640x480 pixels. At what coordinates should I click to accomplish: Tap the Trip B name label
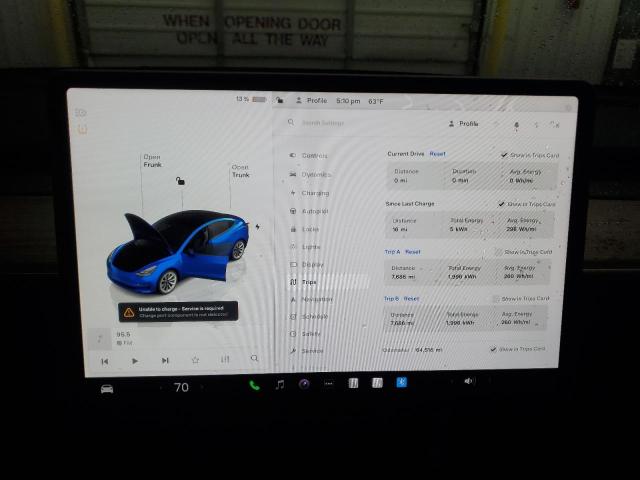(391, 299)
